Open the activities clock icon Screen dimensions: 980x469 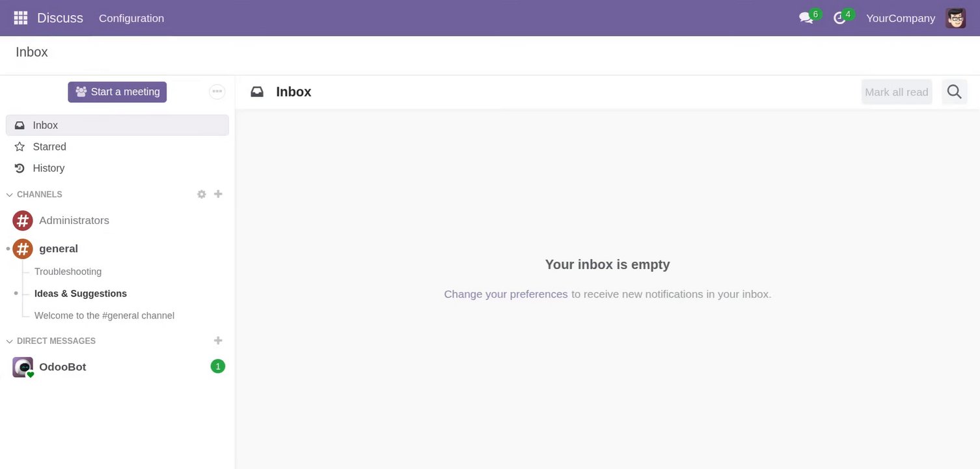coord(840,18)
